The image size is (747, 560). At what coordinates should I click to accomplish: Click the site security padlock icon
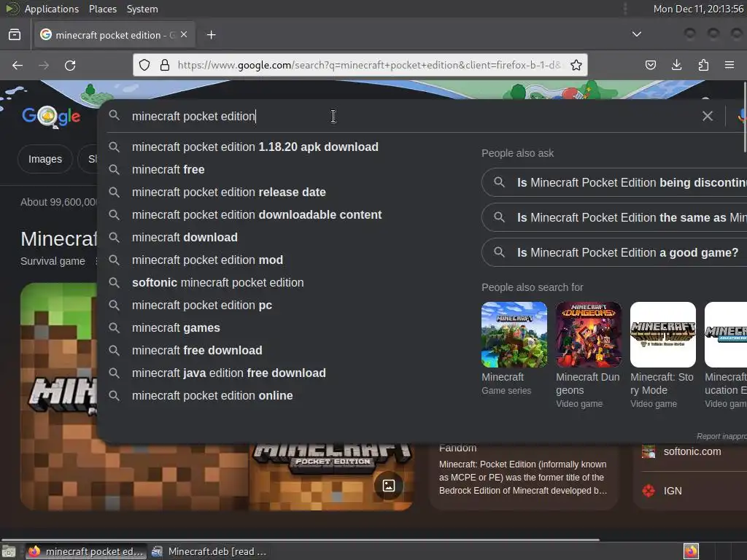coord(165,65)
